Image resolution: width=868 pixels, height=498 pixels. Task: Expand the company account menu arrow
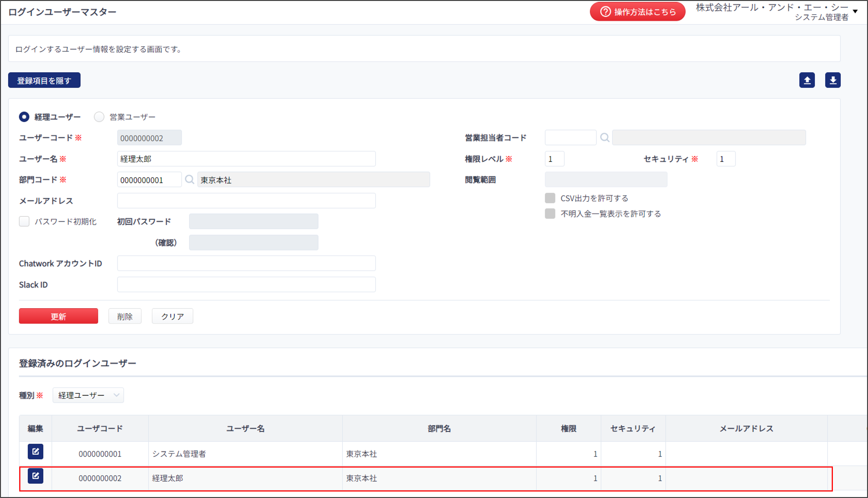pyautogui.click(x=855, y=11)
